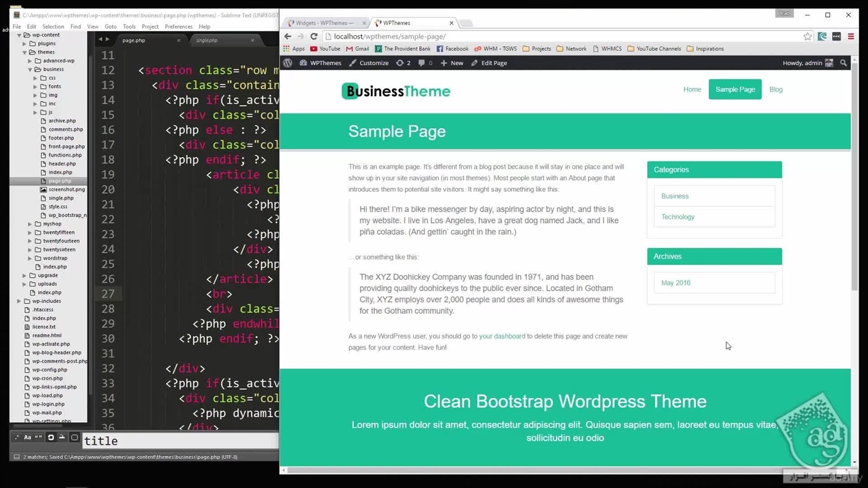Image resolution: width=868 pixels, height=488 pixels.
Task: Open the Technology category link
Action: [x=677, y=217]
